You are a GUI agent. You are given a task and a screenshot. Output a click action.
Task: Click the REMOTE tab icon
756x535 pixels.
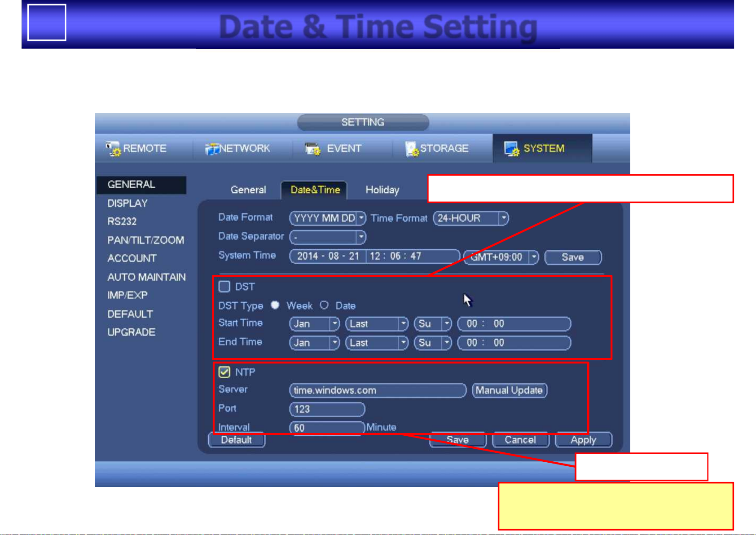coord(113,149)
